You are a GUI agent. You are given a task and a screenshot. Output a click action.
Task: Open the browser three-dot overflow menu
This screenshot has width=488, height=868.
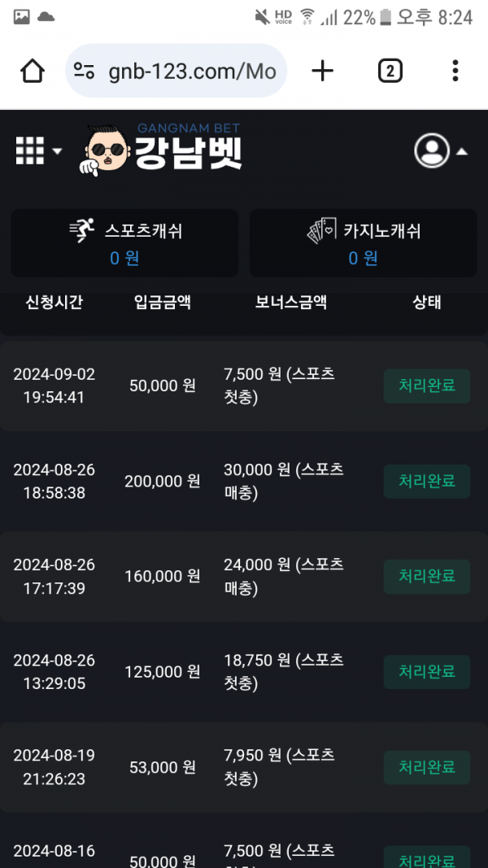[455, 72]
